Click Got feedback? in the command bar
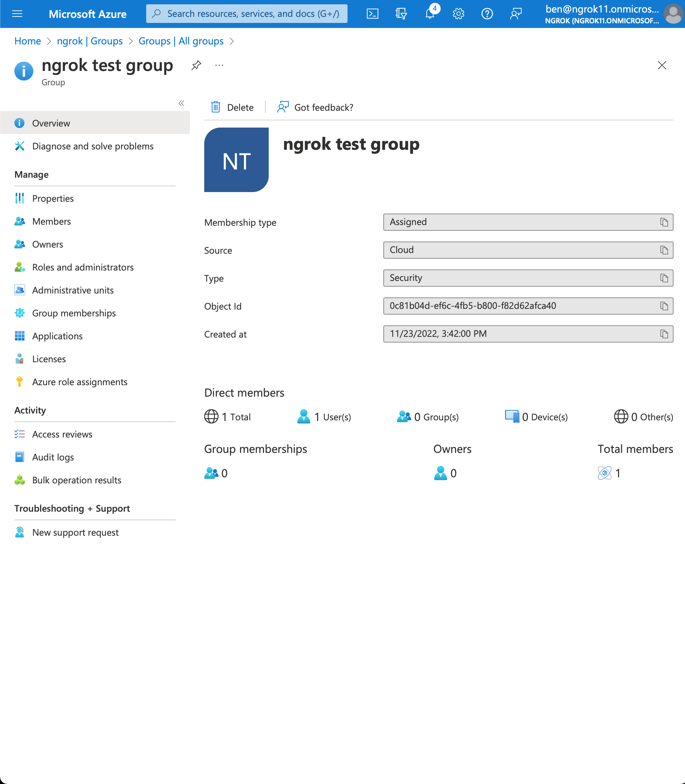Viewport: 685px width, 784px height. (315, 107)
